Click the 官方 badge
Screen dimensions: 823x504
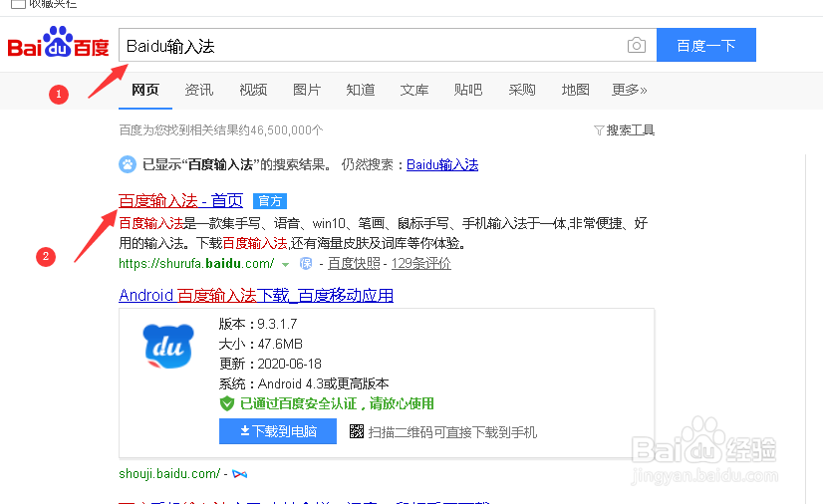pyautogui.click(x=270, y=201)
